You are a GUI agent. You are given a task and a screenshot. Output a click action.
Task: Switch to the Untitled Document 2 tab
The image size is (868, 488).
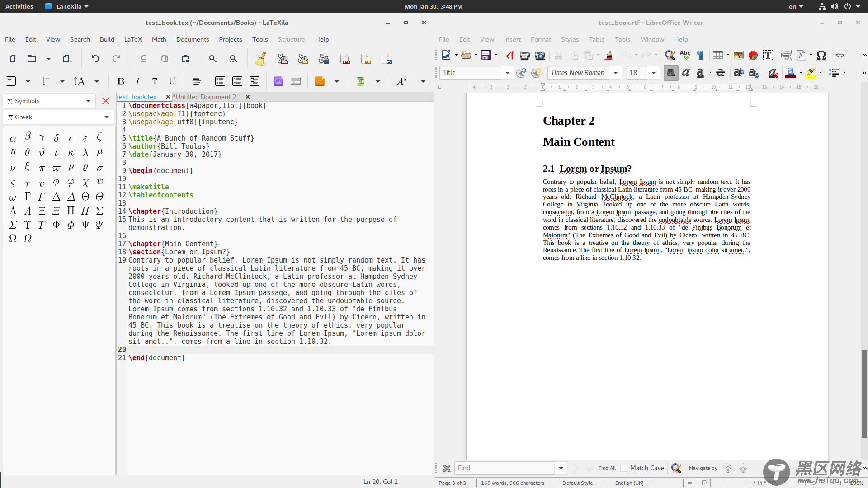pos(206,97)
